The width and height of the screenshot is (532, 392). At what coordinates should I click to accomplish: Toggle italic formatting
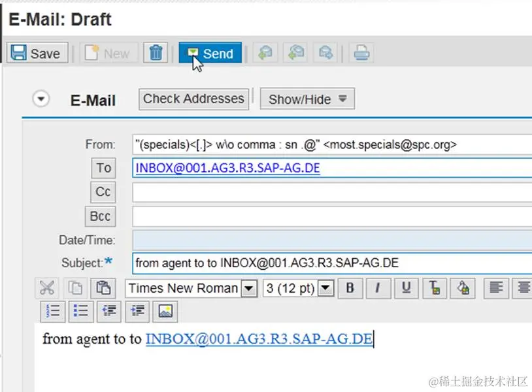click(x=378, y=288)
